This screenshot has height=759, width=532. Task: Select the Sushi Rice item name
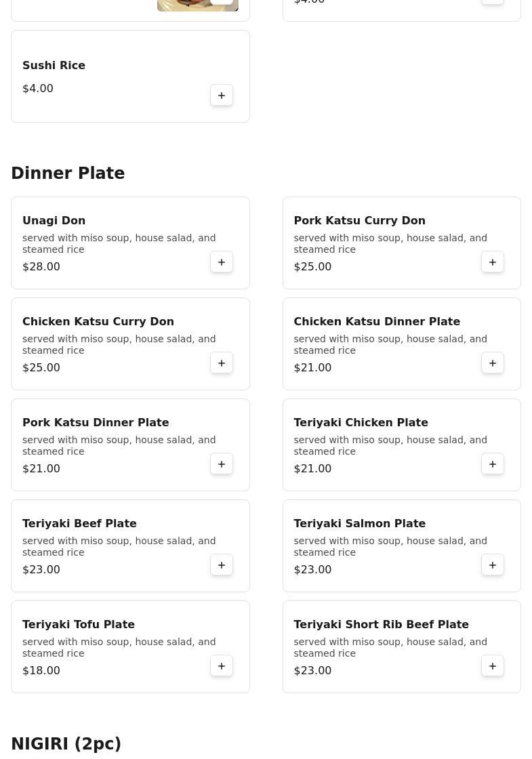click(x=54, y=65)
